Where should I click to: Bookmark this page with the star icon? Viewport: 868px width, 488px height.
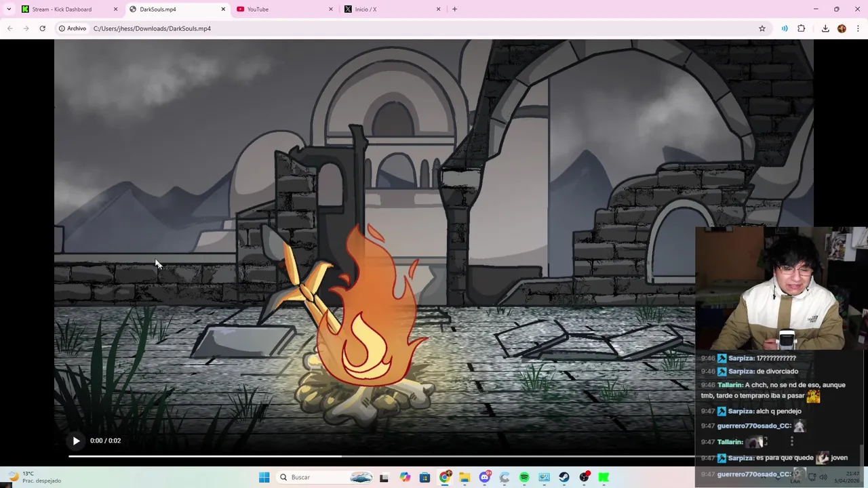click(x=762, y=28)
